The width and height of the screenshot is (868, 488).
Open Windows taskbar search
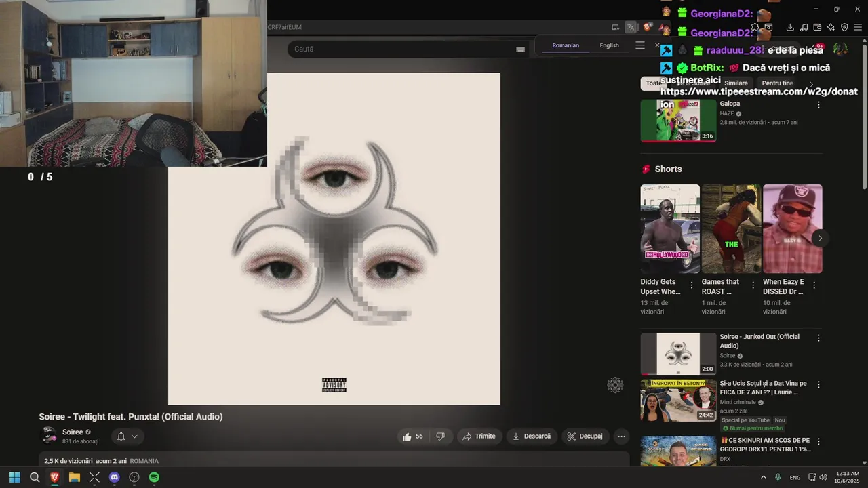coord(35,477)
